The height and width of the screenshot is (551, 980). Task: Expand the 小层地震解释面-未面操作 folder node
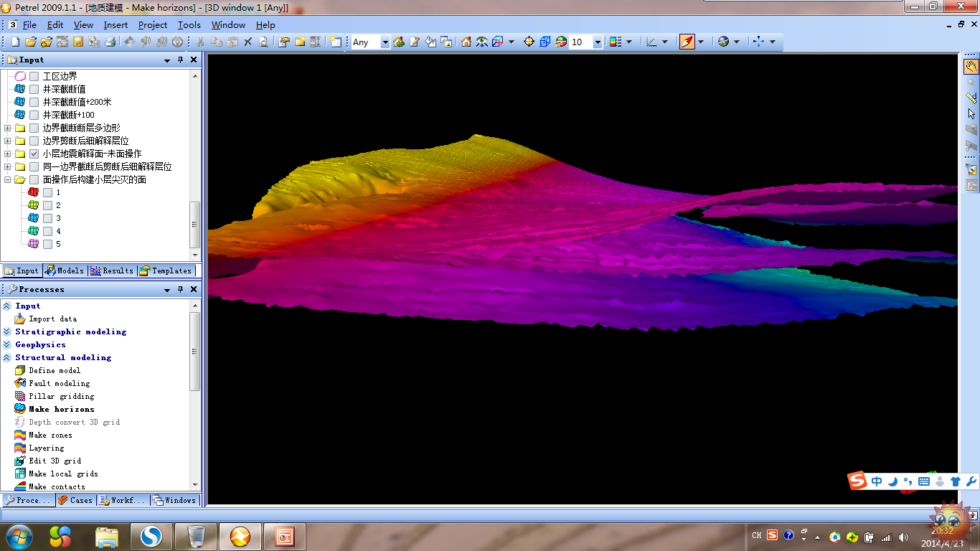[x=8, y=154]
